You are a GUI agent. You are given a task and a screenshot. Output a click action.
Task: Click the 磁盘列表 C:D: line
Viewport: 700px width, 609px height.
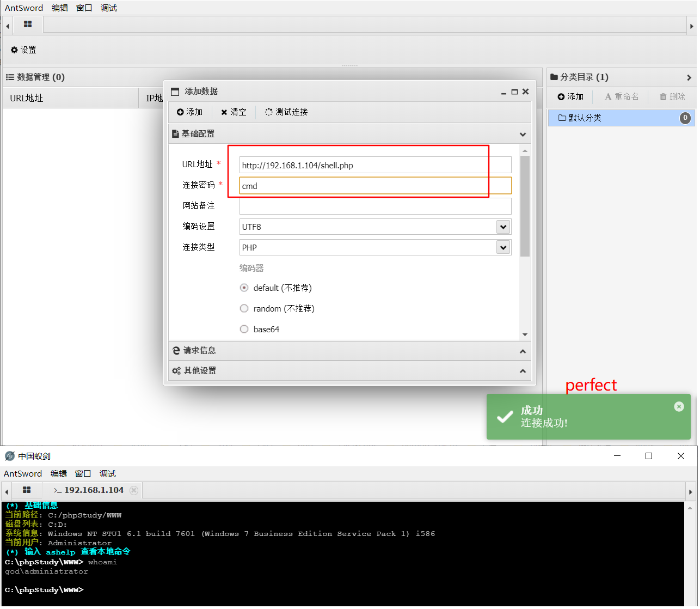click(x=36, y=524)
